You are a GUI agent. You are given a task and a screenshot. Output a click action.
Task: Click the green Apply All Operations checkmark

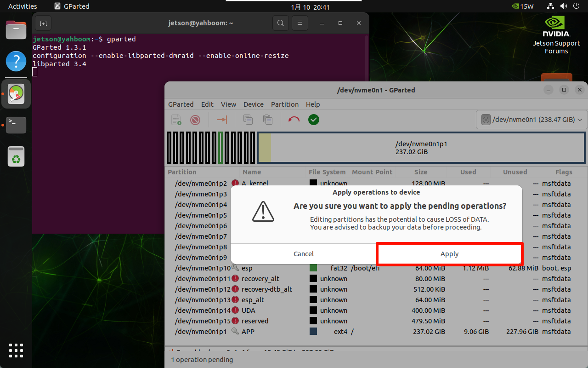tap(314, 120)
